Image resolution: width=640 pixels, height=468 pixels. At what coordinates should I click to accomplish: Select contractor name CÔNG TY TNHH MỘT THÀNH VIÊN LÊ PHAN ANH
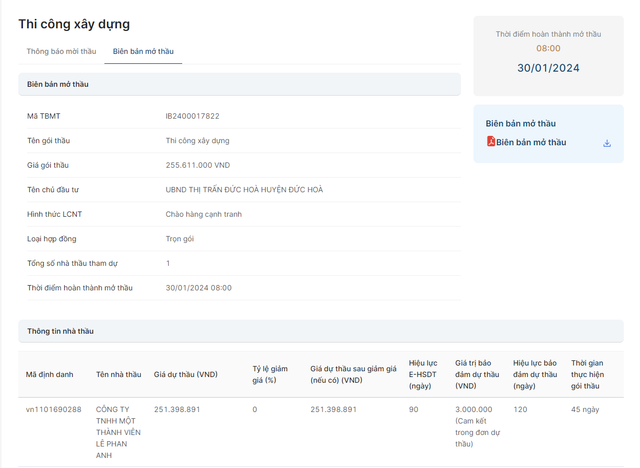click(x=118, y=432)
